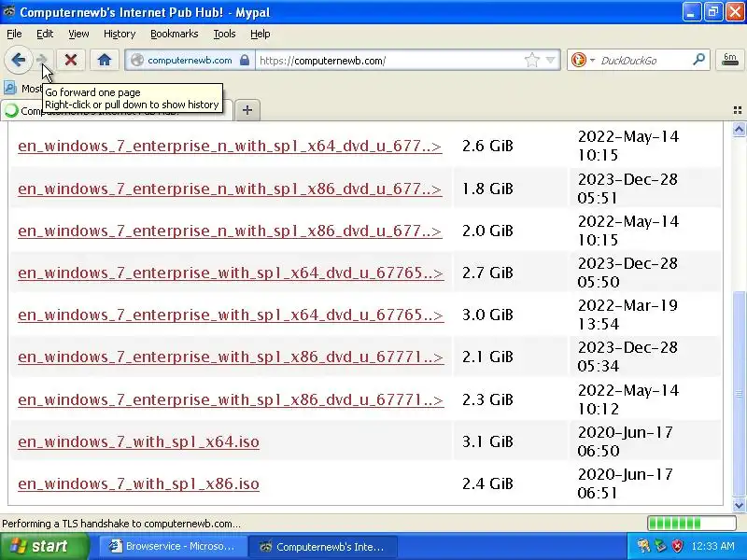
Task: Open the Edit menu
Action: pos(45,34)
